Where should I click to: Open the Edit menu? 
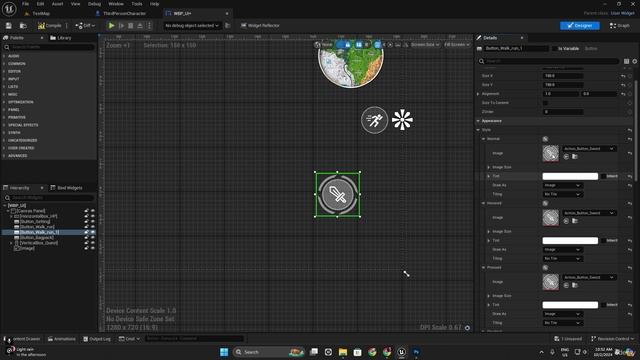[x=40, y=4]
